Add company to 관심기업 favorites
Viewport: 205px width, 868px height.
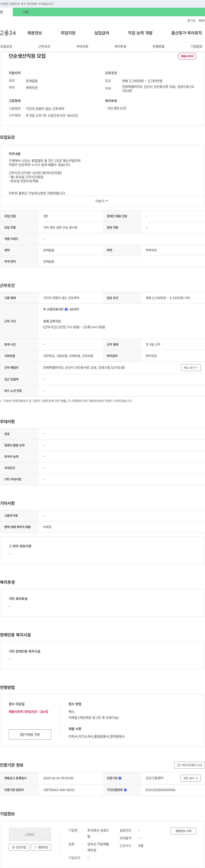(x=19, y=847)
